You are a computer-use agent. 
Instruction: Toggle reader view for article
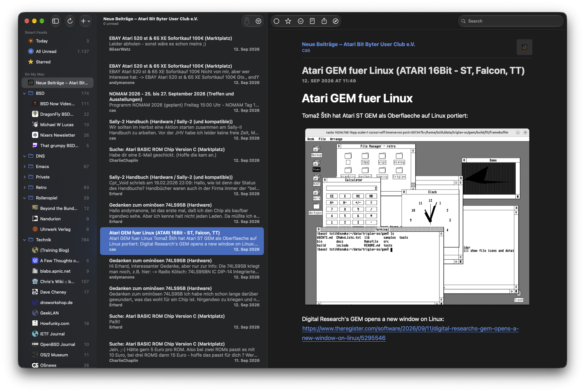[312, 21]
